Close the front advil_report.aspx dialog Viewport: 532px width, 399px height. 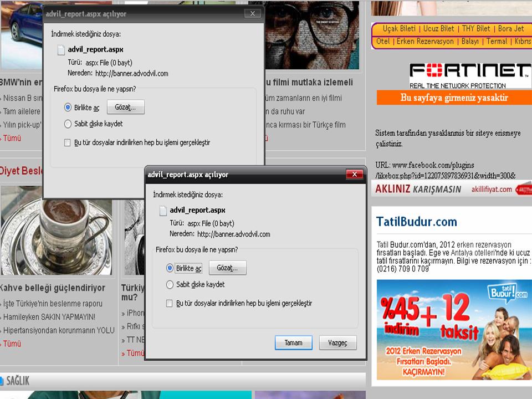click(x=354, y=175)
